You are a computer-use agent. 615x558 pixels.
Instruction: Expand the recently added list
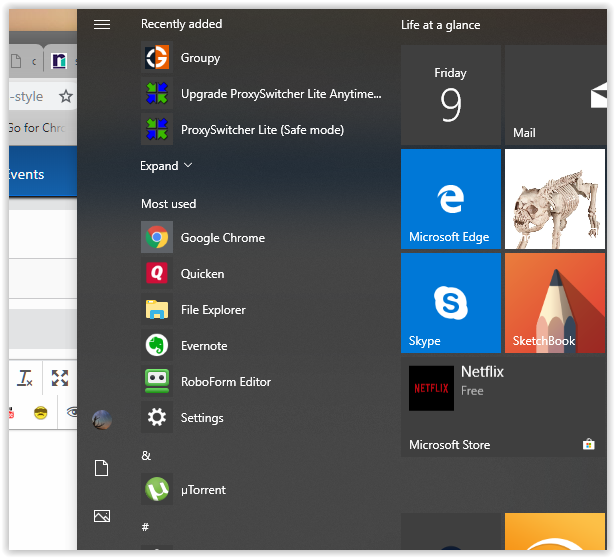pos(166,166)
